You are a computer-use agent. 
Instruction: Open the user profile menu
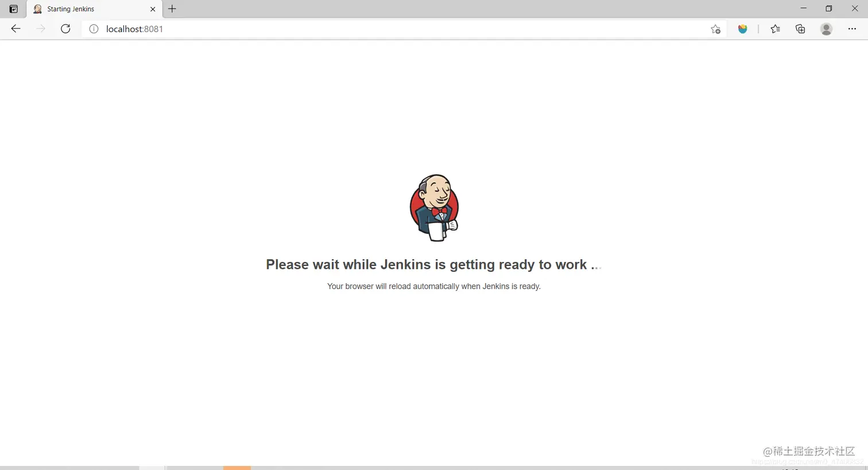[x=826, y=29]
